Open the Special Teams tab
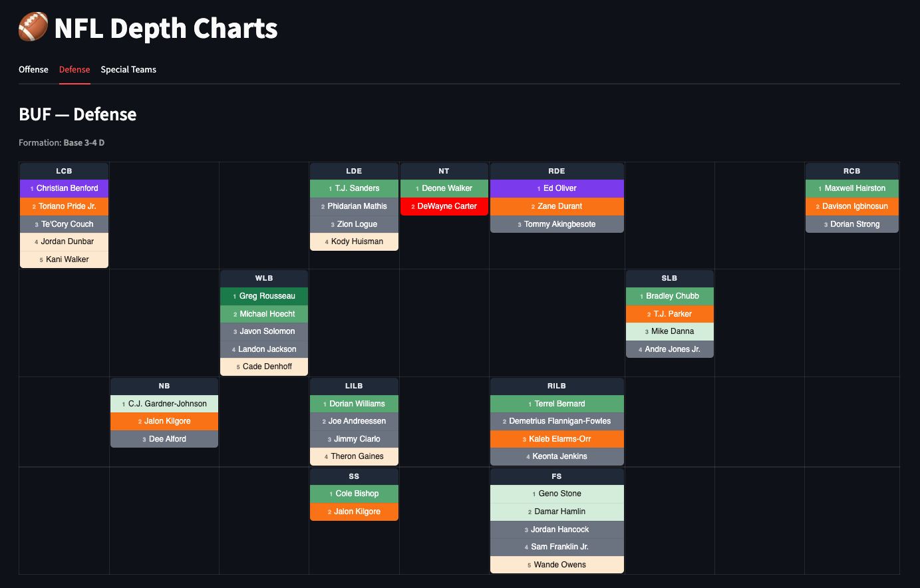Image resolution: width=920 pixels, height=588 pixels. pyautogui.click(x=128, y=69)
